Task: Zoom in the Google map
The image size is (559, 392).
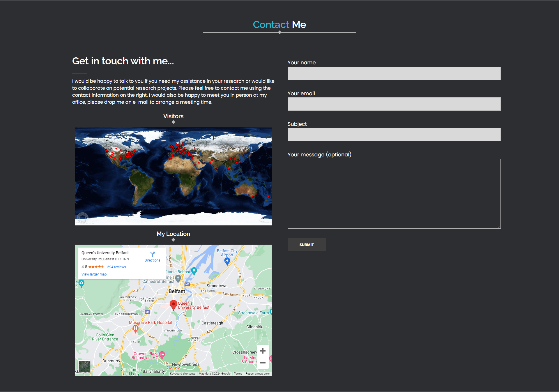Action: 263,351
